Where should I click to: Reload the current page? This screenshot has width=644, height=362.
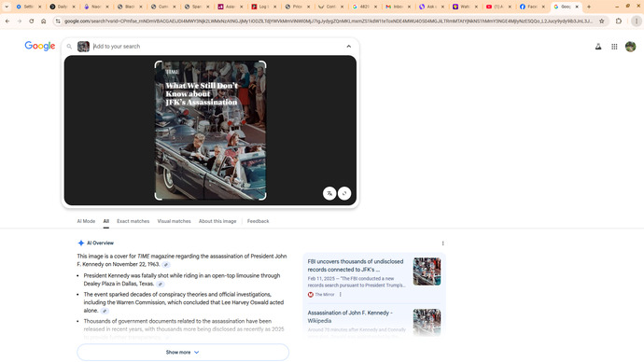(31, 21)
